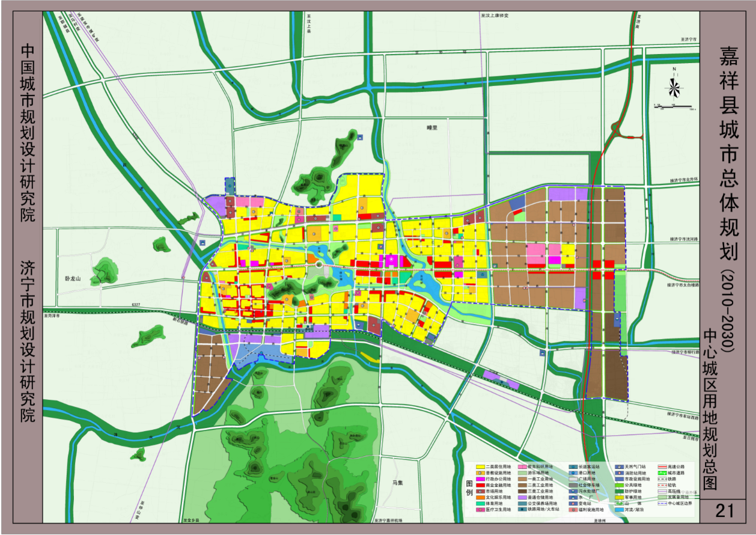This screenshot has width=756, height=535.
Task: Click the 山体 legend symbol
Action: tap(619, 504)
